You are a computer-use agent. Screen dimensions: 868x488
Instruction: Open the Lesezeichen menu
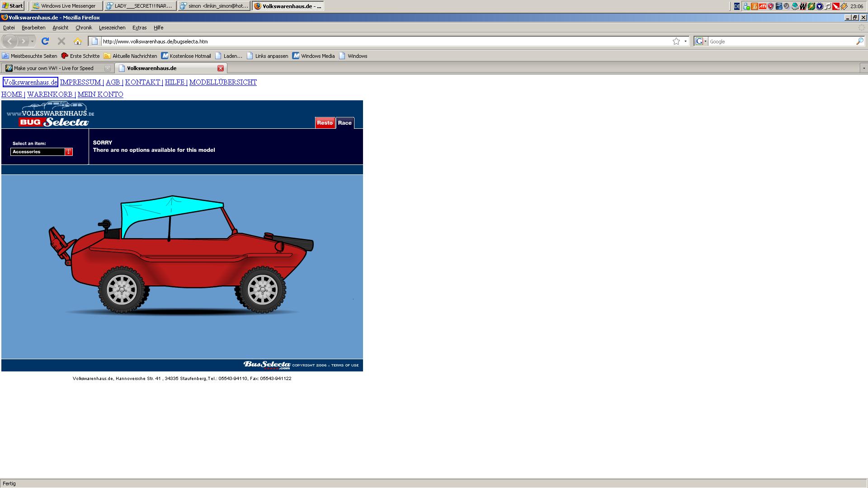(112, 28)
